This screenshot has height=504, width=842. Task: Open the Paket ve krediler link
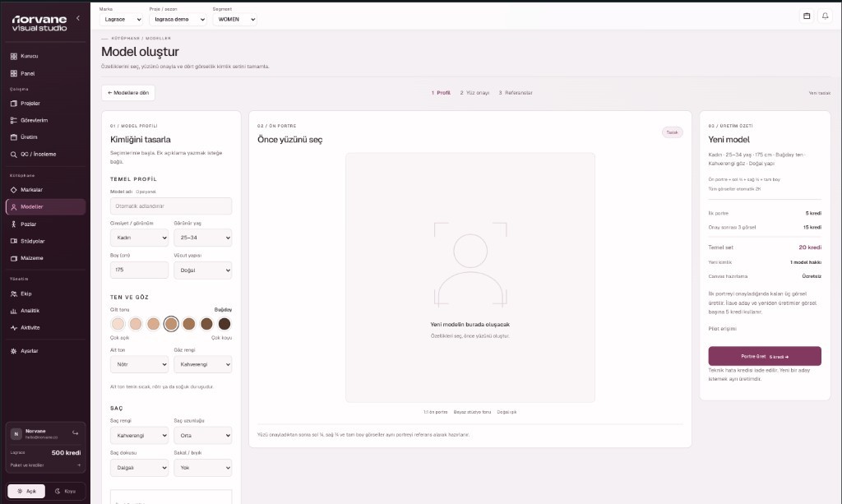pyautogui.click(x=45, y=465)
